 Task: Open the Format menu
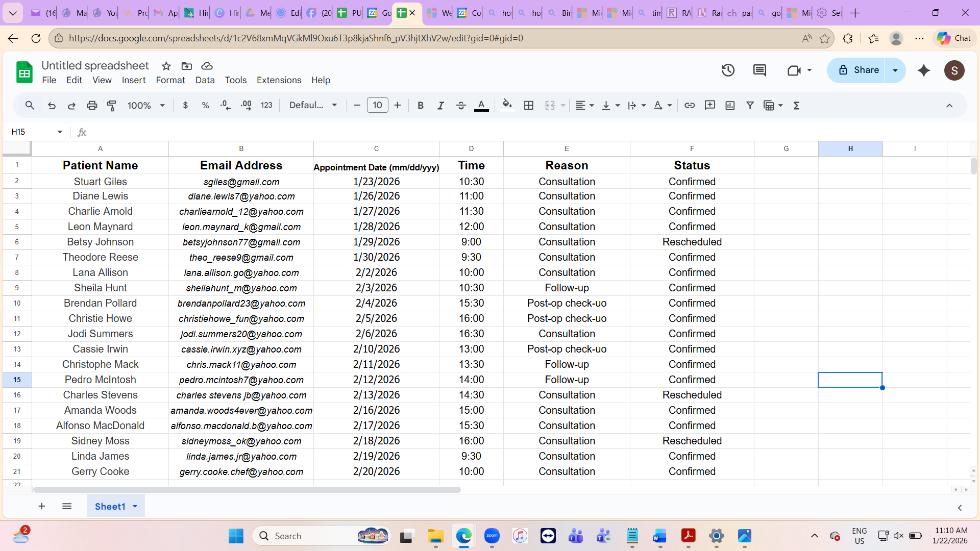pos(170,80)
